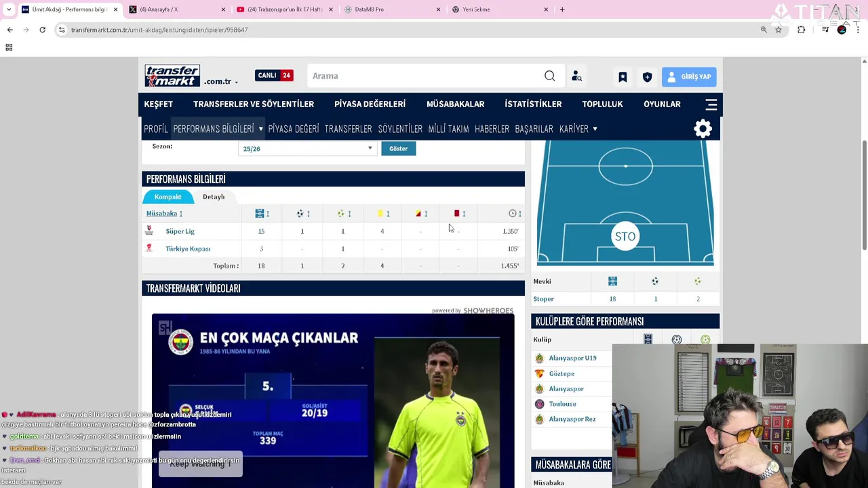Image resolution: width=868 pixels, height=488 pixels.
Task: Open the hamburger menu icon
Action: click(711, 104)
